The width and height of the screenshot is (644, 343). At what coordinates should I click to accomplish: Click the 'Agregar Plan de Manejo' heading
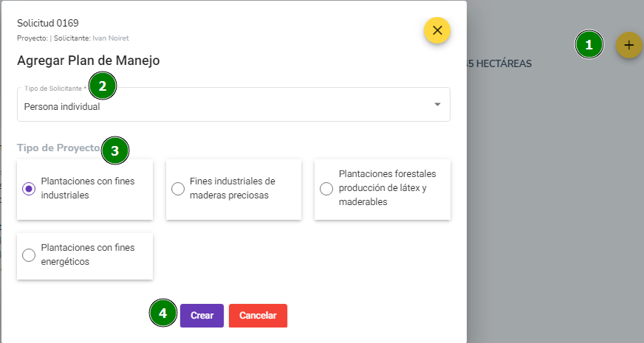(x=89, y=60)
